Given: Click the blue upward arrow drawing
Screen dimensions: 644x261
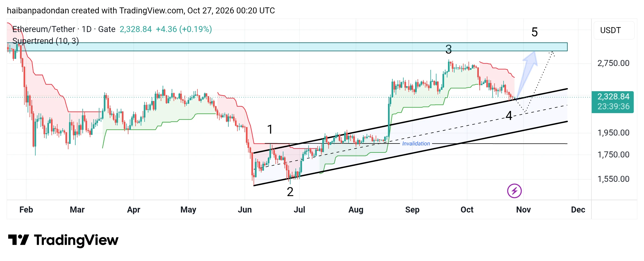Looking at the screenshot, I should coord(527,74).
